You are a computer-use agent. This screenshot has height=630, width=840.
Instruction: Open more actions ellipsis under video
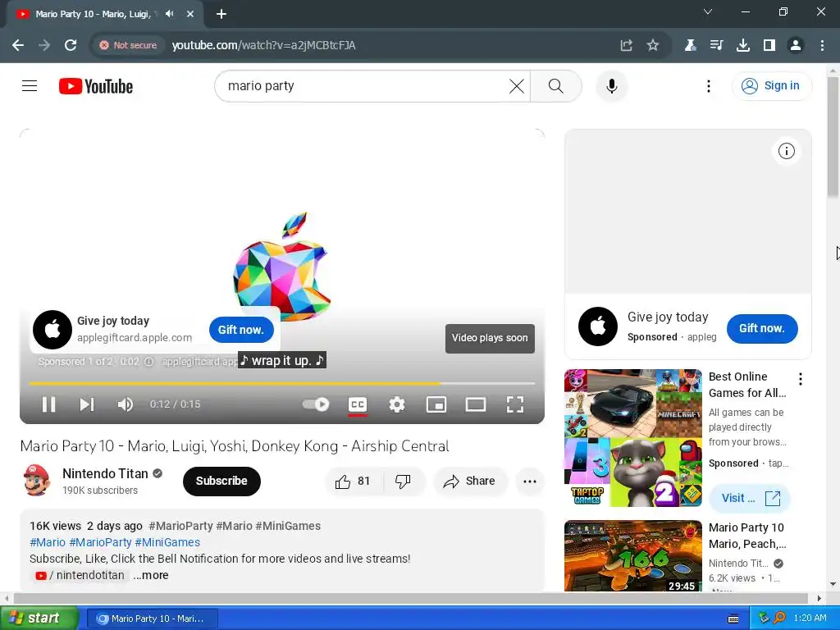pyautogui.click(x=529, y=481)
